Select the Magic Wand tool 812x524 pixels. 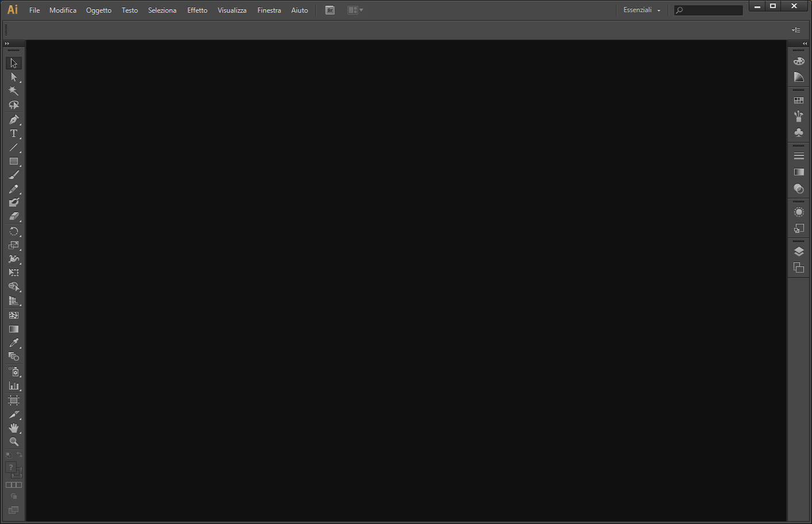pyautogui.click(x=14, y=91)
